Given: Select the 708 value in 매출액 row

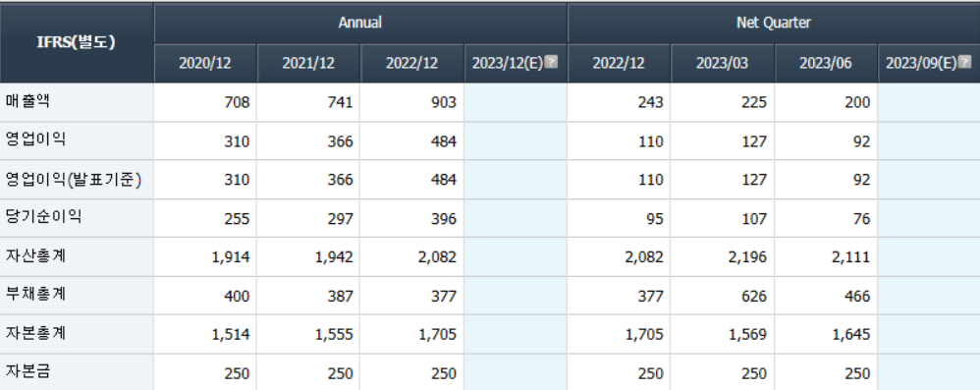Looking at the screenshot, I should coord(237,102).
